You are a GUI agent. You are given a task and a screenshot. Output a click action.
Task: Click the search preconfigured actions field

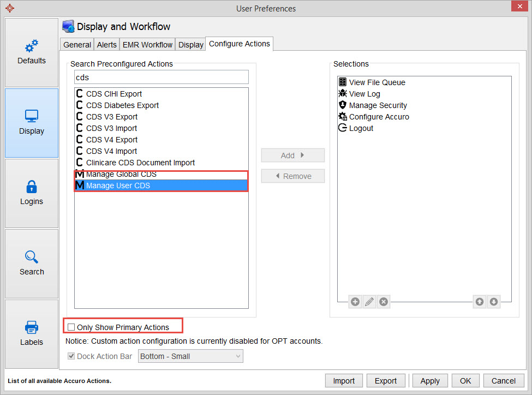point(161,77)
